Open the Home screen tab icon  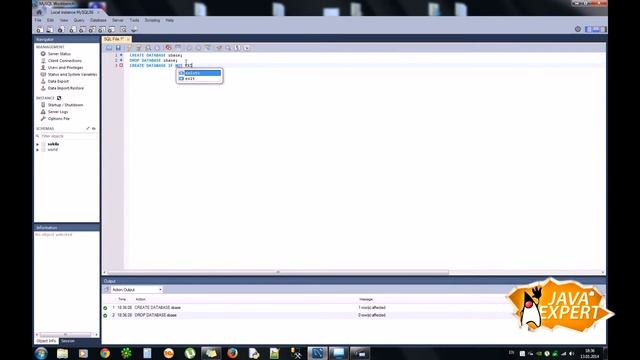(x=39, y=12)
